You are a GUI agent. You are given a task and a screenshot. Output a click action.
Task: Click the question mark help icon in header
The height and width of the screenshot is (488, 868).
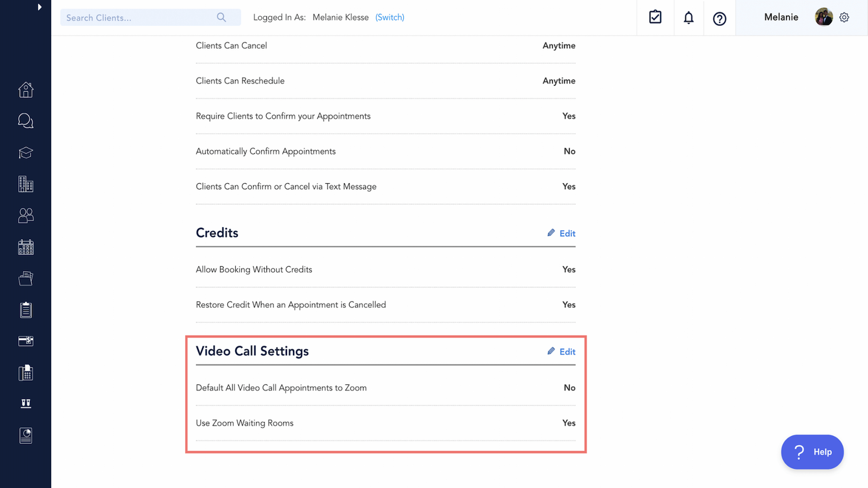click(x=719, y=19)
